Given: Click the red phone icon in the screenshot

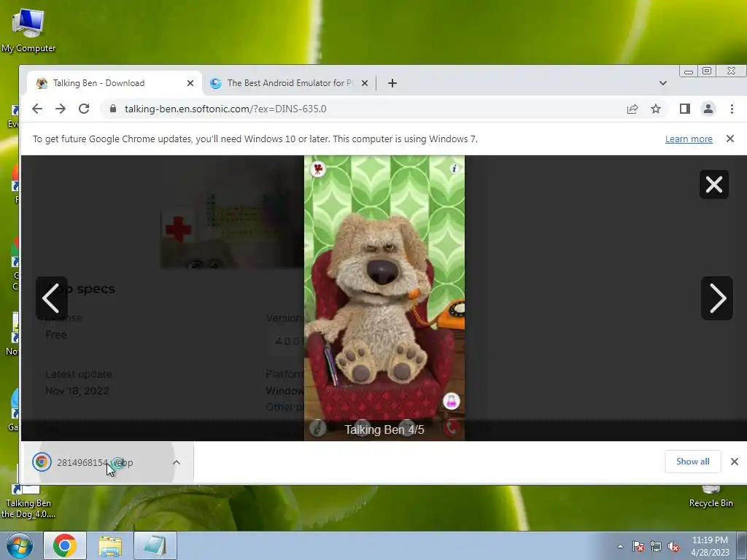Looking at the screenshot, I should (x=451, y=428).
